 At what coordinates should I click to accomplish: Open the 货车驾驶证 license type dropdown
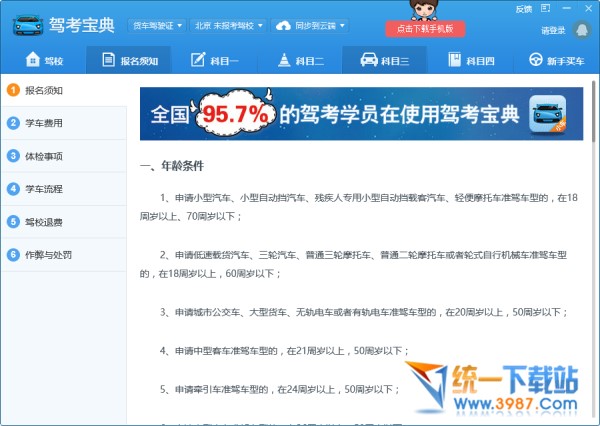coord(157,26)
